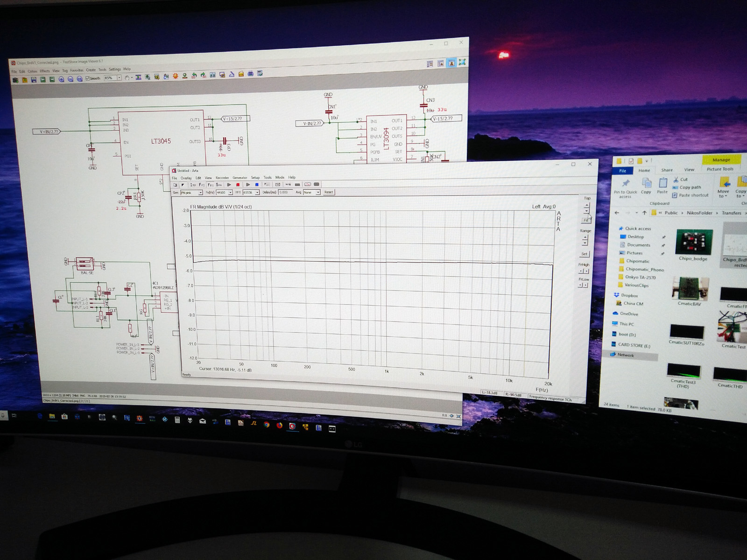Screen dimensions: 747x560
Task: Select Imp impulse response mode in Arta
Action: point(193,185)
